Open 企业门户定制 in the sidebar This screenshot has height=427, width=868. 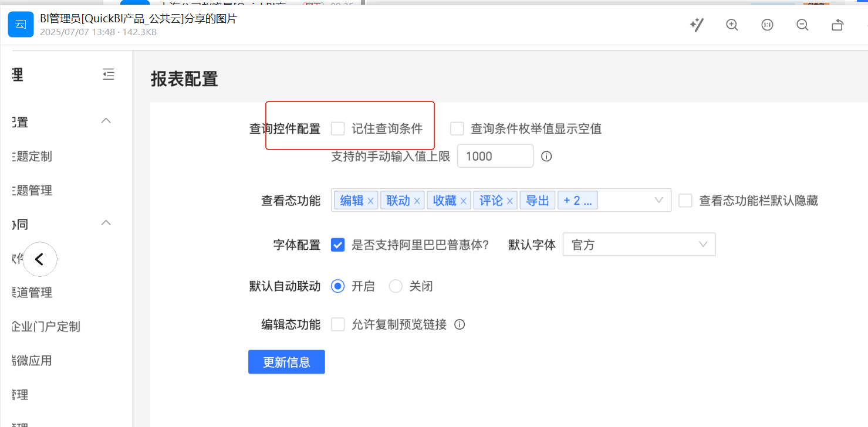tap(46, 327)
